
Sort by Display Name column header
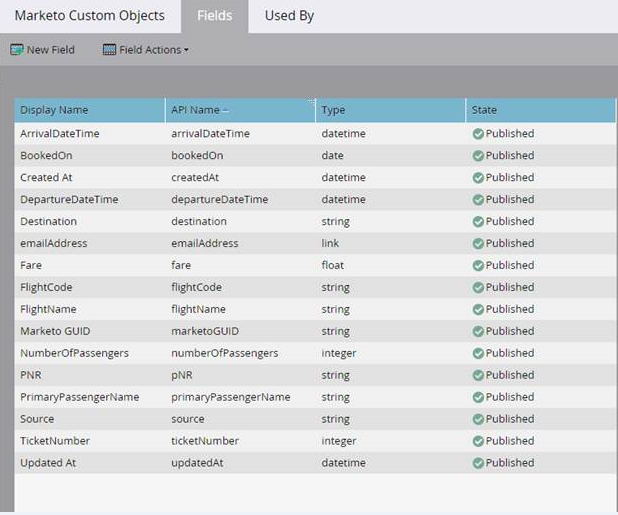point(90,110)
